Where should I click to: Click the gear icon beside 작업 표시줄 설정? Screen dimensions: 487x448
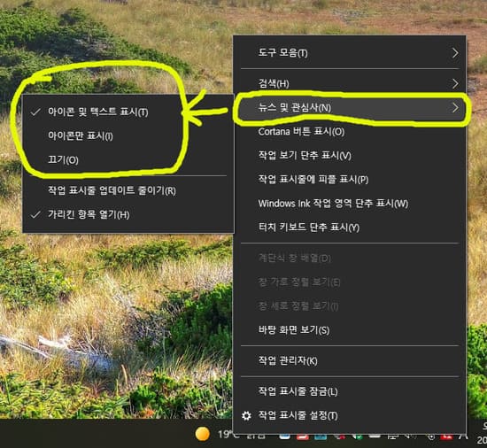tap(246, 415)
